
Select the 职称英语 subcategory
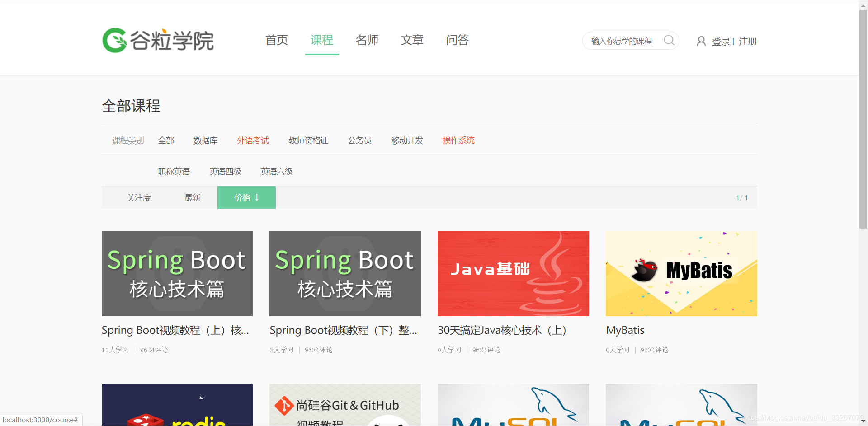coord(174,172)
